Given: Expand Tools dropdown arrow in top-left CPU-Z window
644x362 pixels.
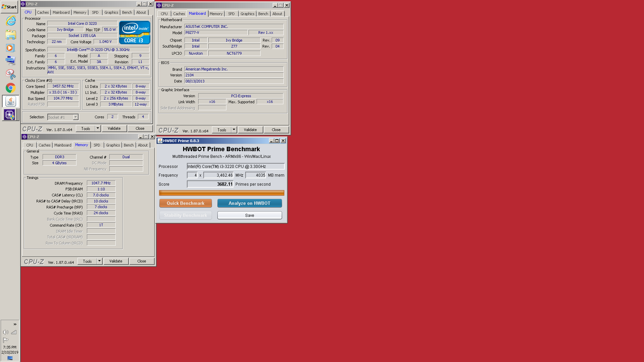Looking at the screenshot, I should (98, 128).
